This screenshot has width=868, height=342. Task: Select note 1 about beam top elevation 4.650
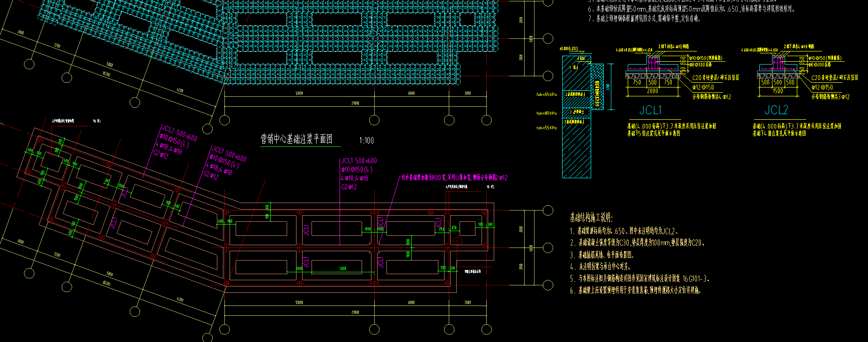tap(624, 231)
